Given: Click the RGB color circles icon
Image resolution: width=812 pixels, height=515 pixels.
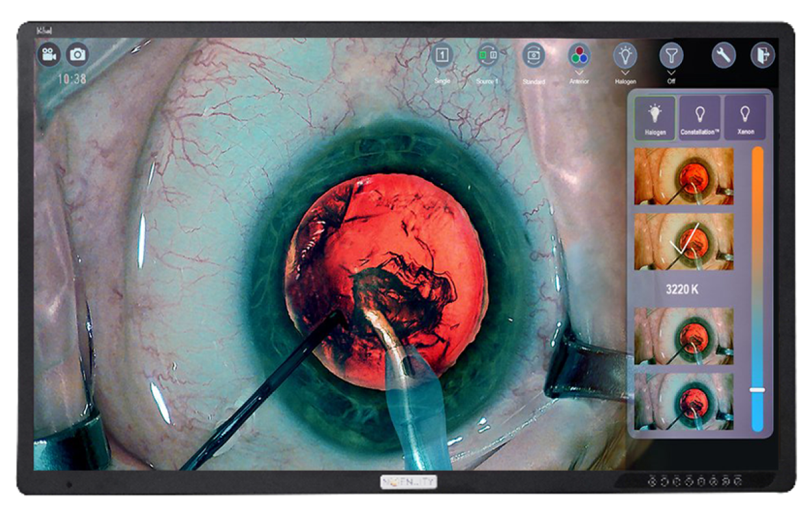Looking at the screenshot, I should click(x=578, y=56).
